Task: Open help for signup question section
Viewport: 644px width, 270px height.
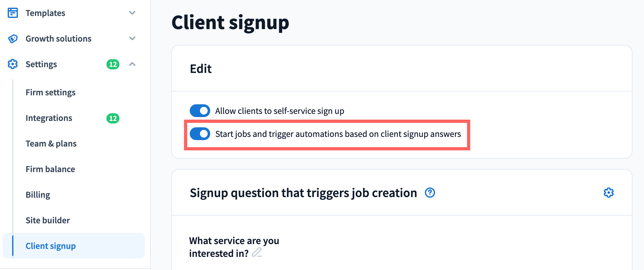Action: tap(430, 193)
